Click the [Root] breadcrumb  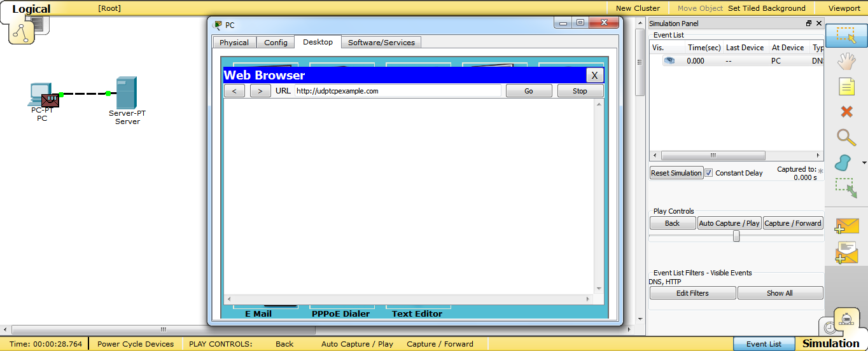coord(109,8)
